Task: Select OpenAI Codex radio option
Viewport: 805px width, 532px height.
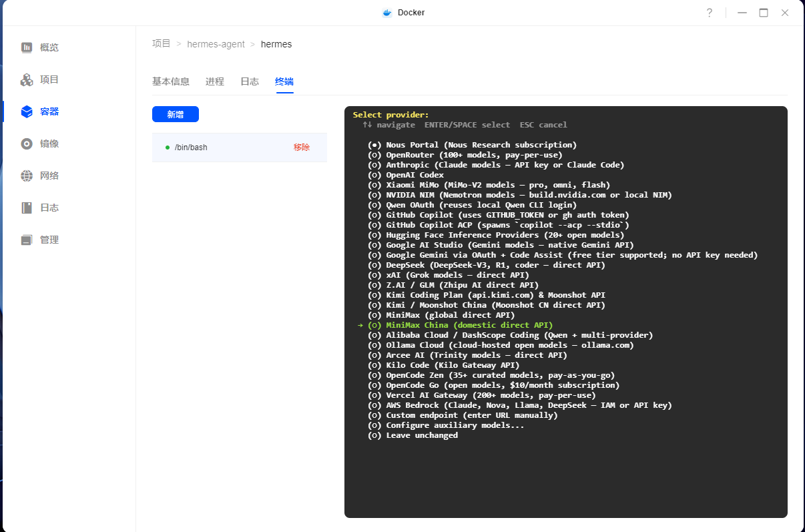Action: click(374, 175)
